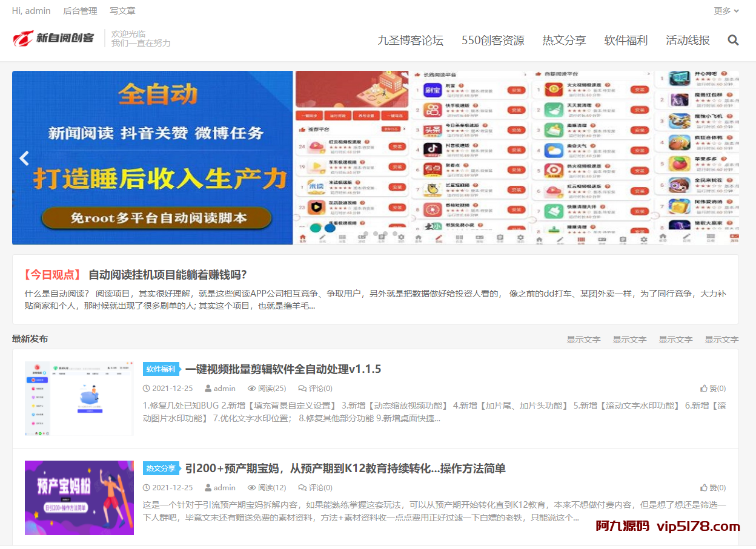Click the search magnifier icon
This screenshot has width=756, height=549.
(733, 40)
